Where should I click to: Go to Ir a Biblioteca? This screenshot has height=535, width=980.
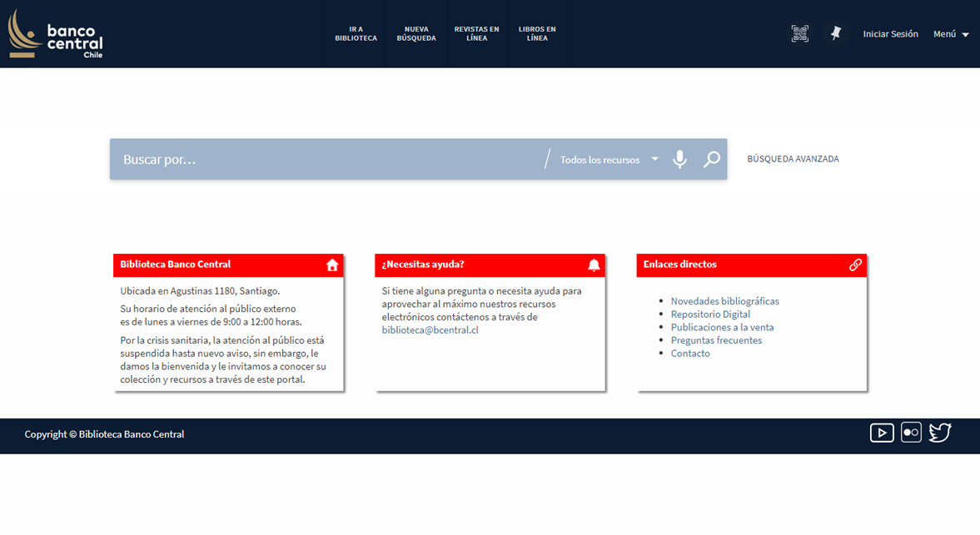[x=356, y=34]
